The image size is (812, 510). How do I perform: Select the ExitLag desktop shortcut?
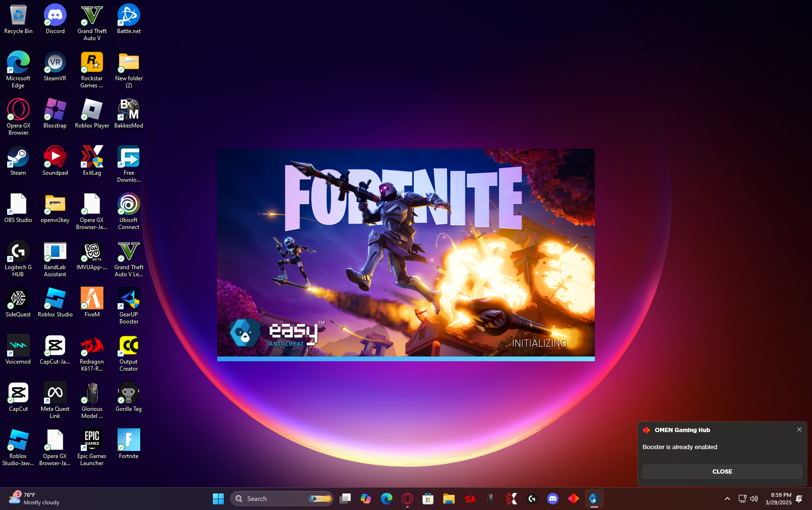click(92, 161)
